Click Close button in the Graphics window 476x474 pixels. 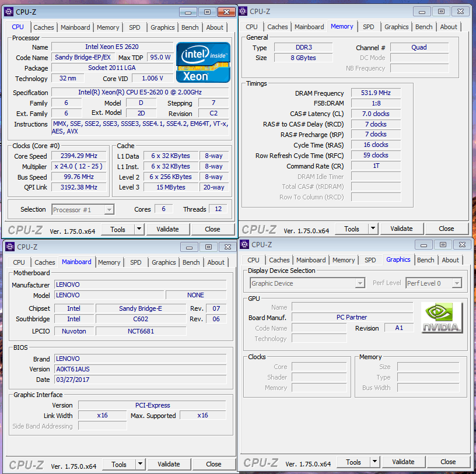tap(448, 462)
